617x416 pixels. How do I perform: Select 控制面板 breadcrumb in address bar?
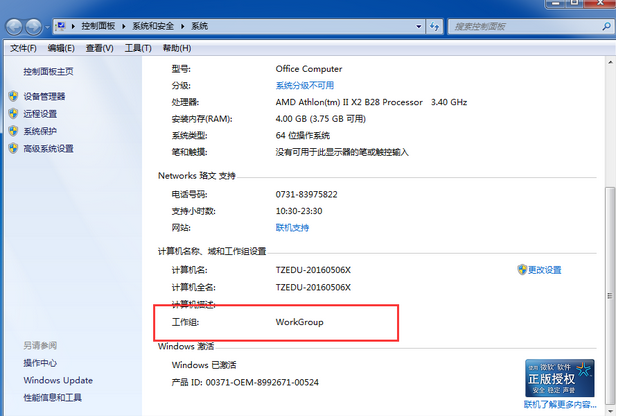click(x=98, y=26)
